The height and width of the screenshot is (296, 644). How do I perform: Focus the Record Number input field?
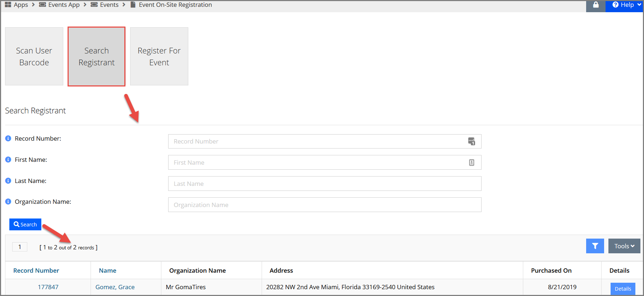point(325,141)
